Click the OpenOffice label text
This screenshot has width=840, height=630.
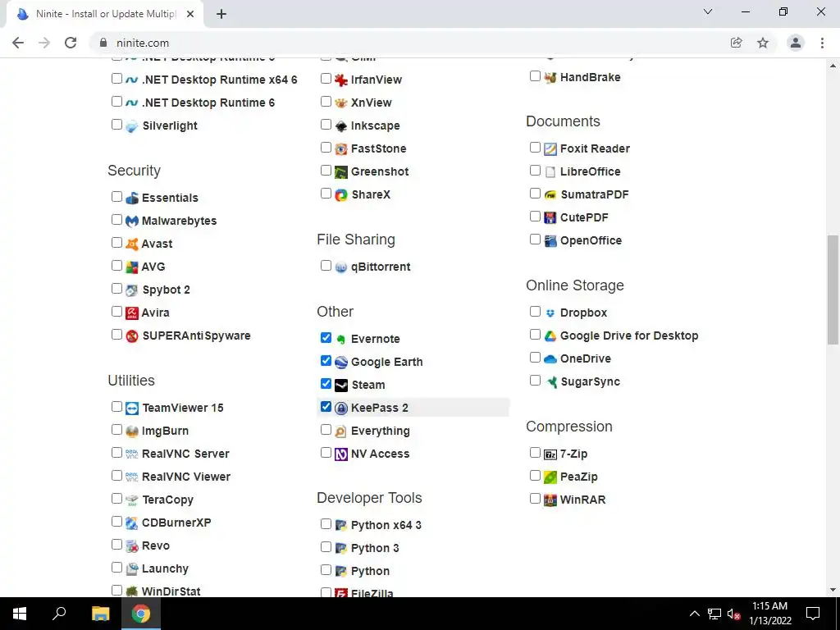(x=591, y=241)
